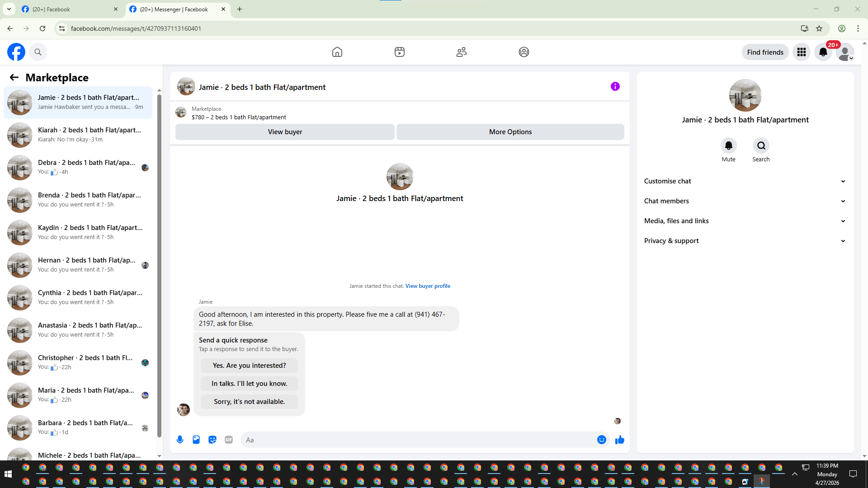868x488 pixels.
Task: Navigate back in browser
Action: pyautogui.click(x=10, y=28)
